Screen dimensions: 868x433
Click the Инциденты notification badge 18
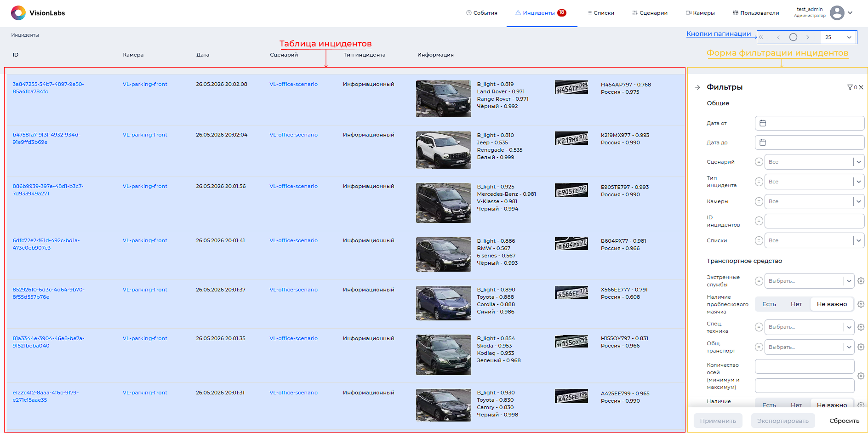[x=562, y=13]
